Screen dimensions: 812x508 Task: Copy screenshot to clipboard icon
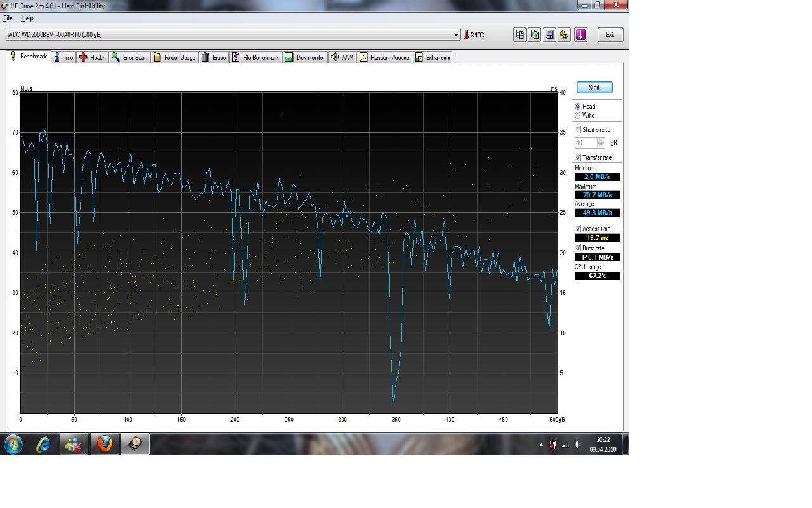click(x=535, y=35)
